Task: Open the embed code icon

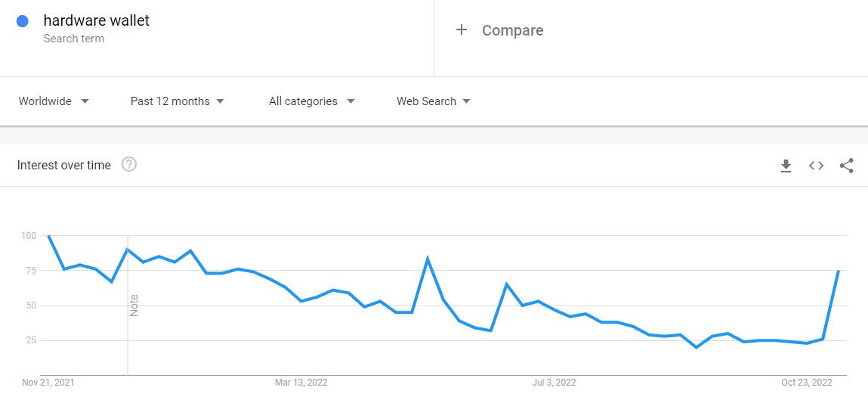Action: (816, 166)
